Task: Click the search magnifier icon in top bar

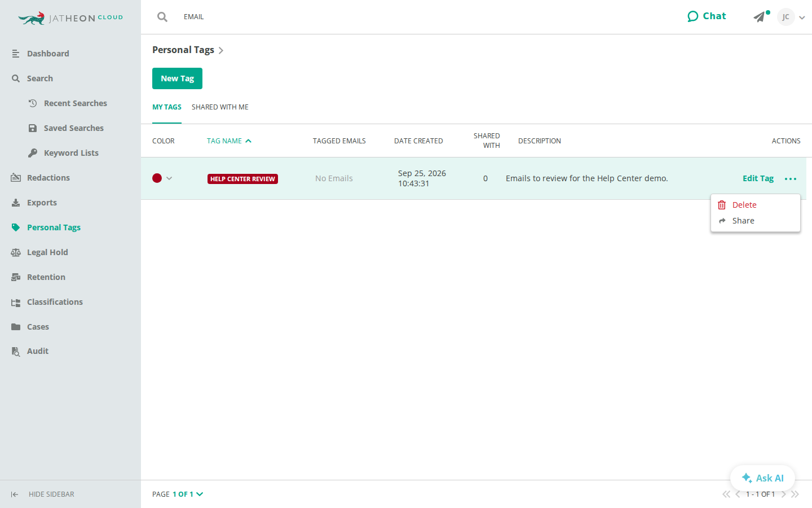Action: point(162,17)
